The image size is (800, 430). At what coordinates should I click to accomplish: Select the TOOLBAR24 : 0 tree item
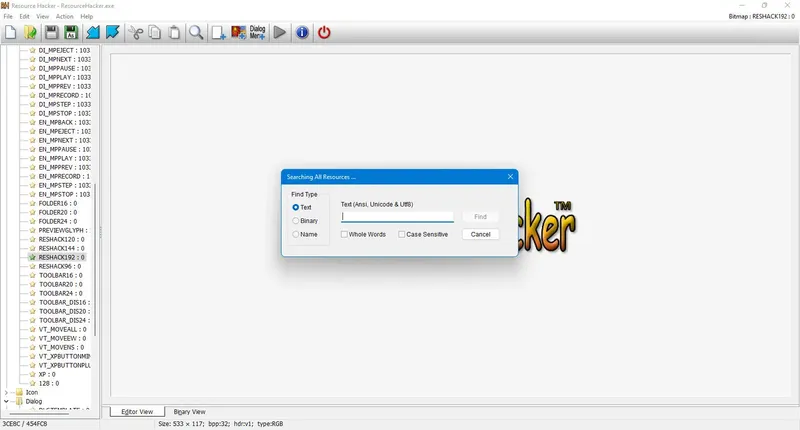(x=61, y=294)
